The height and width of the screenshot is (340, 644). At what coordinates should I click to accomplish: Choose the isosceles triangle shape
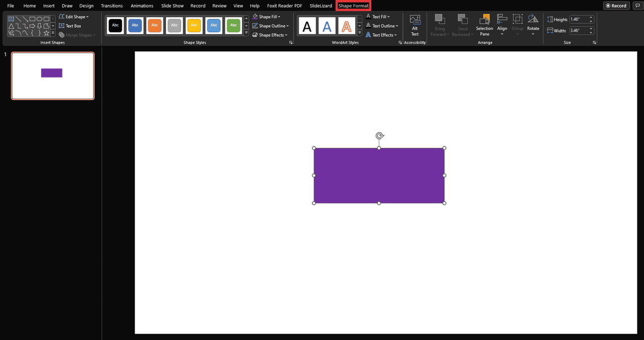(11, 26)
